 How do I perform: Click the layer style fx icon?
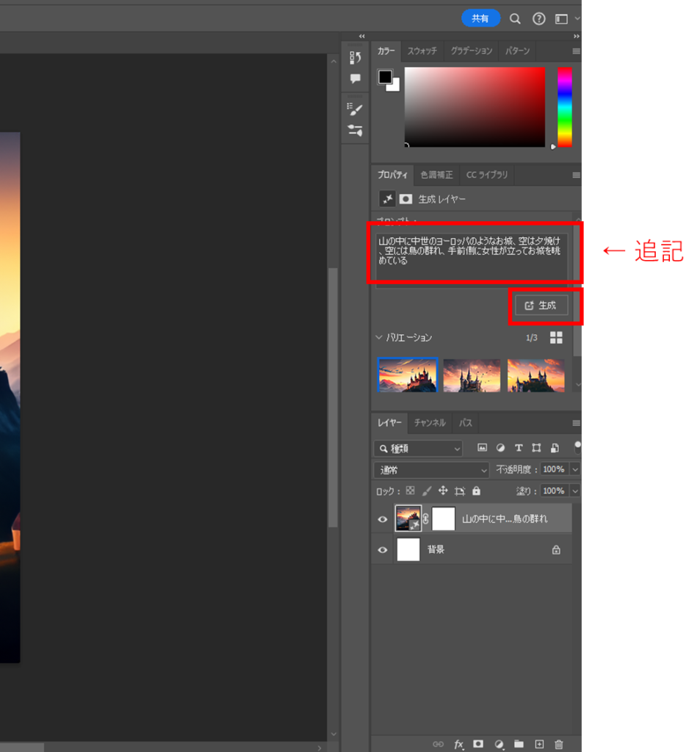pos(458,744)
